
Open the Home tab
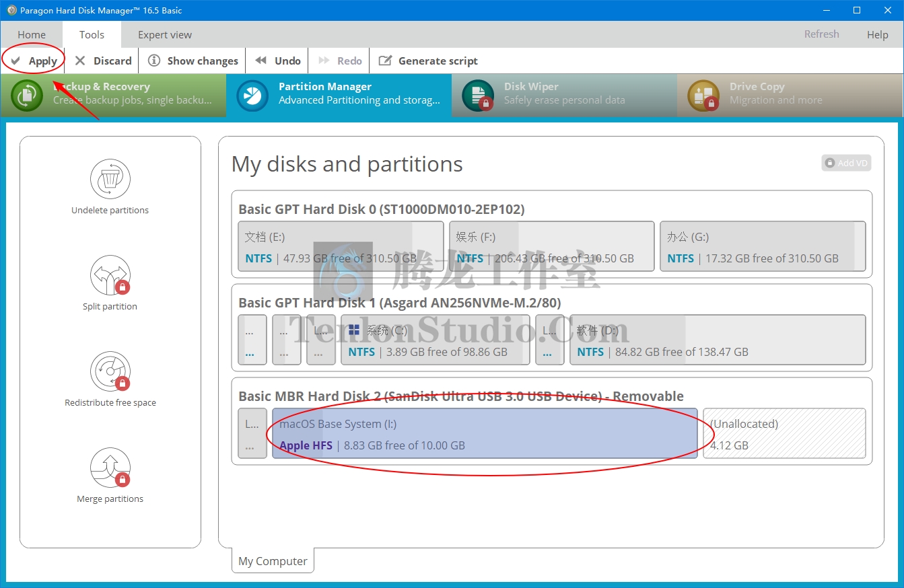(32, 35)
